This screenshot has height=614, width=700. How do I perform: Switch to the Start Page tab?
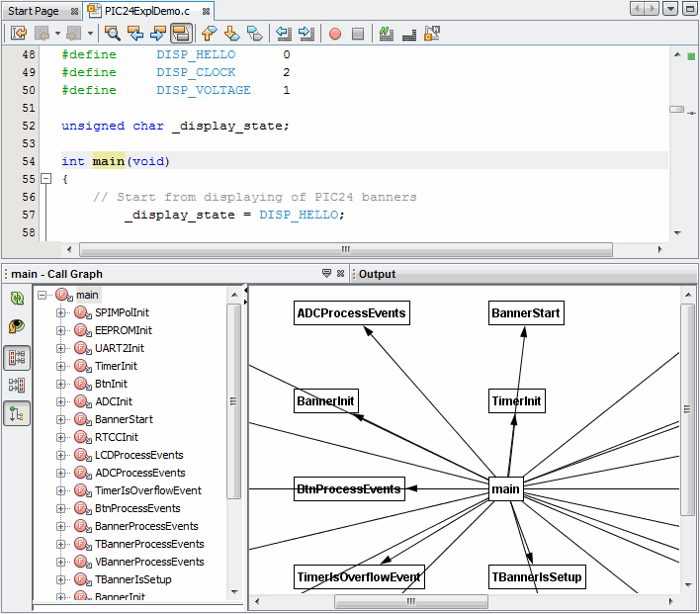(35, 10)
